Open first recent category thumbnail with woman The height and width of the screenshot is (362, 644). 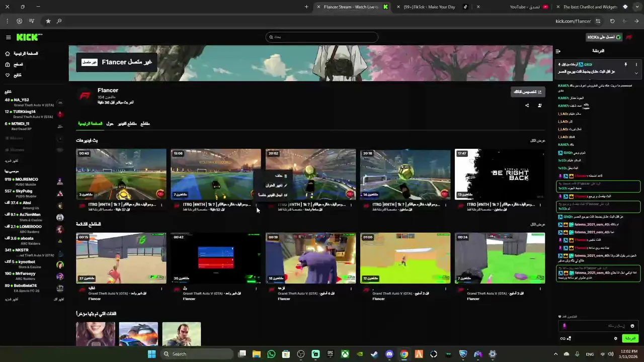pyautogui.click(x=96, y=334)
